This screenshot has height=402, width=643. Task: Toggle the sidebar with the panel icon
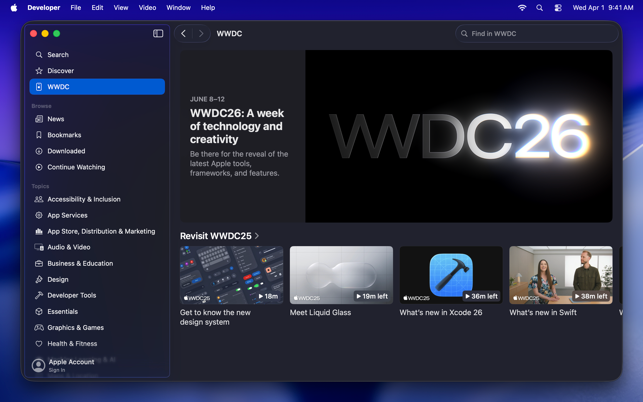click(x=158, y=34)
